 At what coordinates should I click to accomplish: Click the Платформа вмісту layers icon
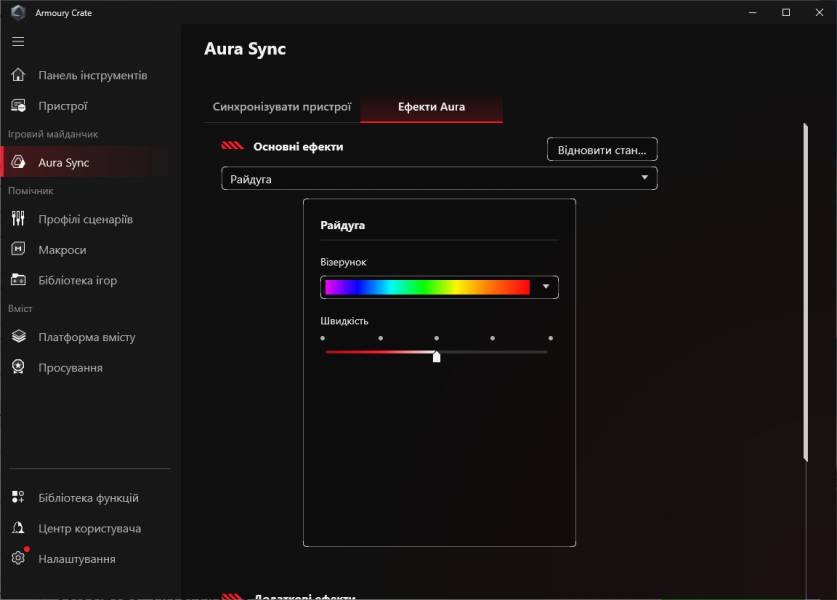tap(18, 337)
